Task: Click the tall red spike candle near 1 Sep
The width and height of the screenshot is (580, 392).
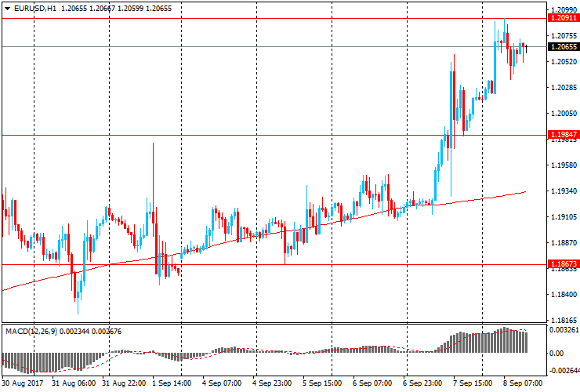Action: [153, 183]
